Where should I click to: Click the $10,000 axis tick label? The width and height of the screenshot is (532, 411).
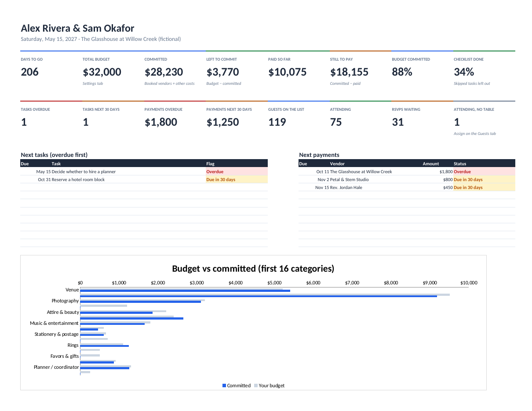coord(468,283)
